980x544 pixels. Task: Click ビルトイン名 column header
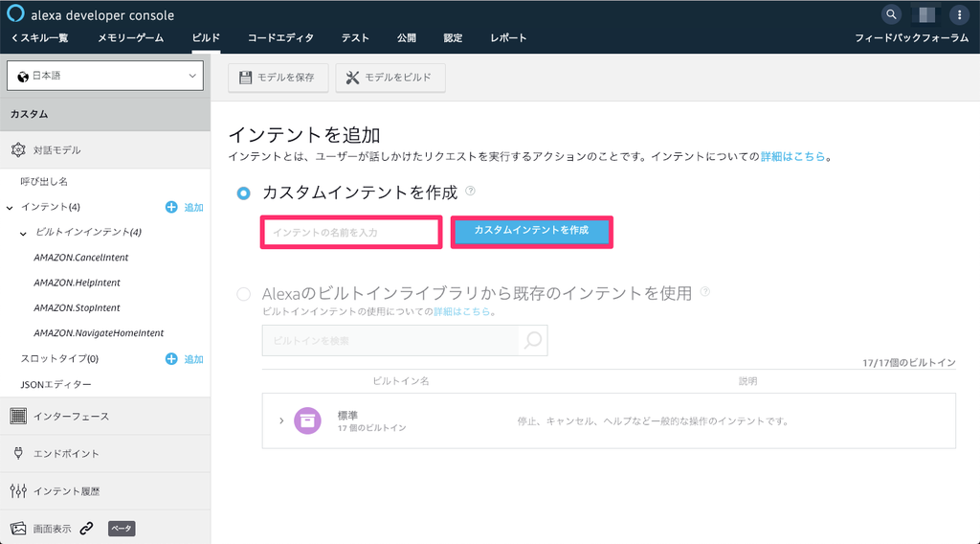tap(401, 381)
